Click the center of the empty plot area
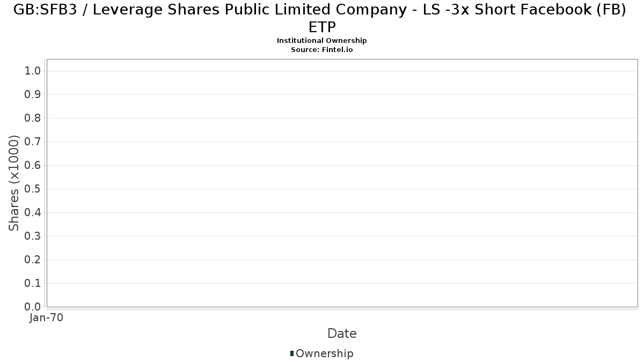The height and width of the screenshot is (362, 644). click(342, 183)
